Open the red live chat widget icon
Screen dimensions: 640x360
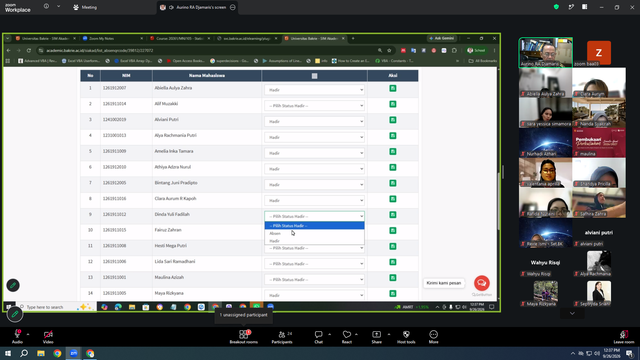(482, 283)
